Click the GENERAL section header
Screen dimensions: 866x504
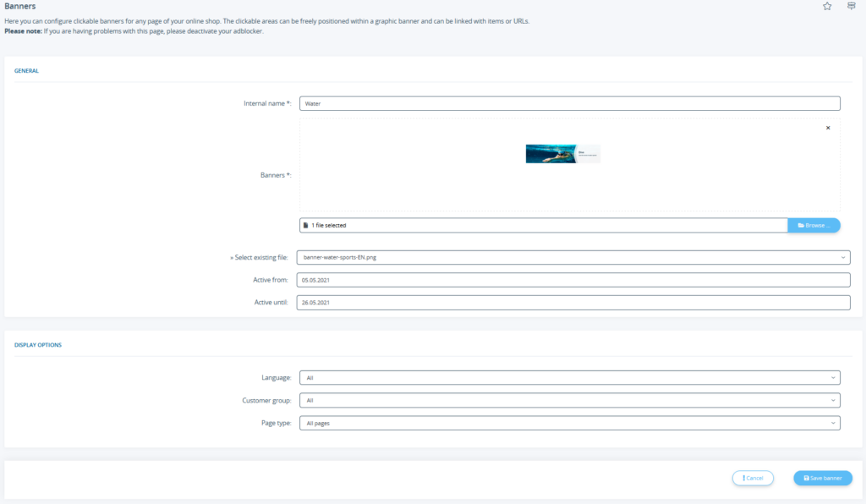click(x=26, y=70)
